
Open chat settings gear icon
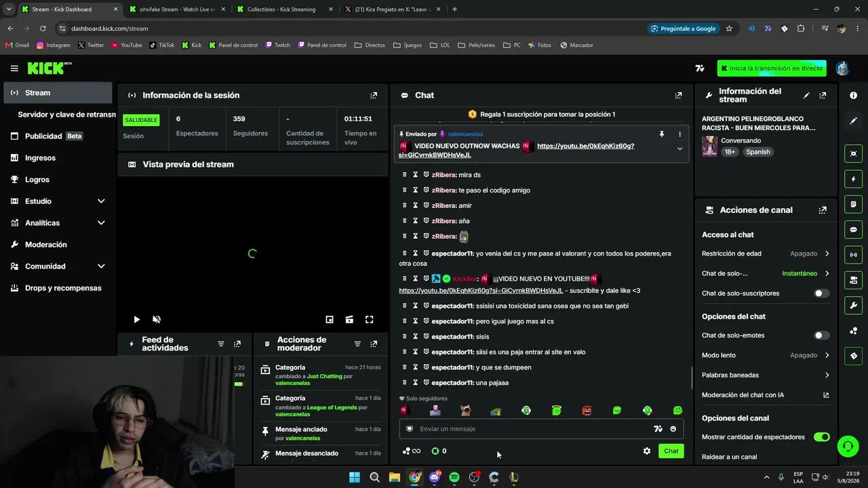coord(647,451)
